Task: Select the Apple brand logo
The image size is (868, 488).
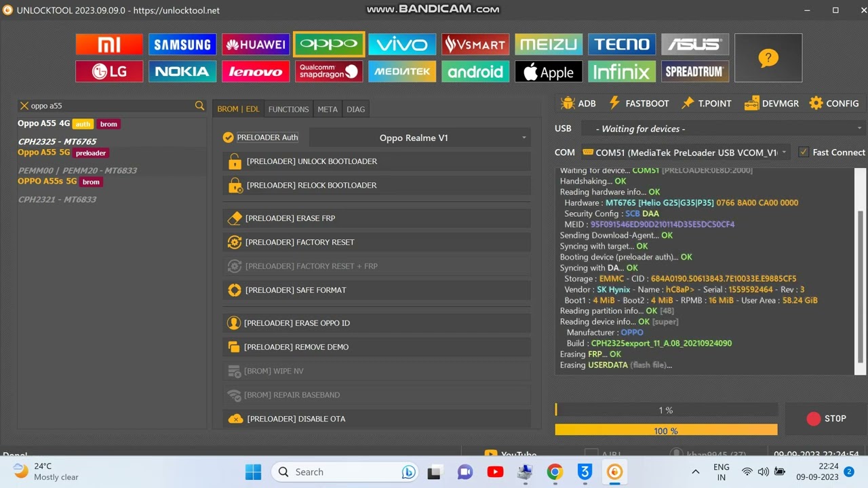Action: point(549,71)
